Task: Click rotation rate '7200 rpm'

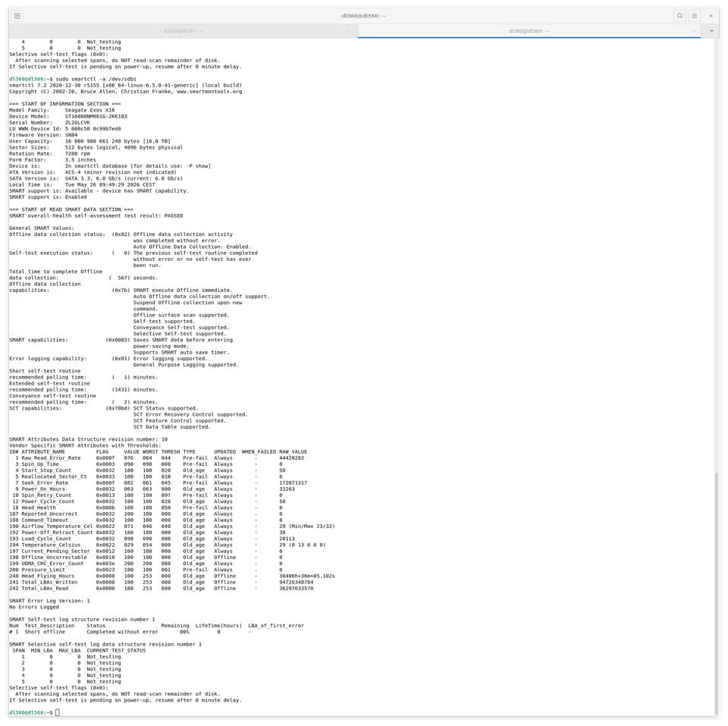Action: (x=77, y=154)
